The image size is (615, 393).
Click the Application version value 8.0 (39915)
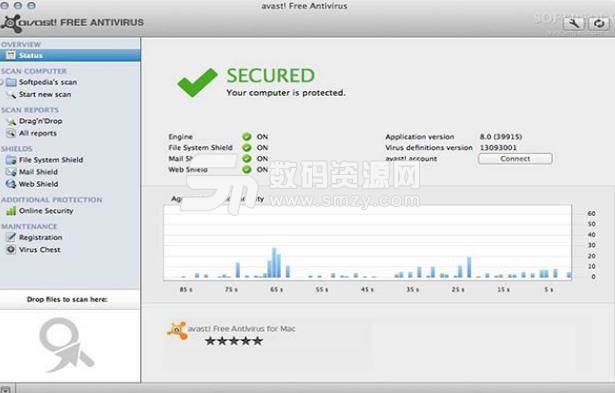coord(501,136)
